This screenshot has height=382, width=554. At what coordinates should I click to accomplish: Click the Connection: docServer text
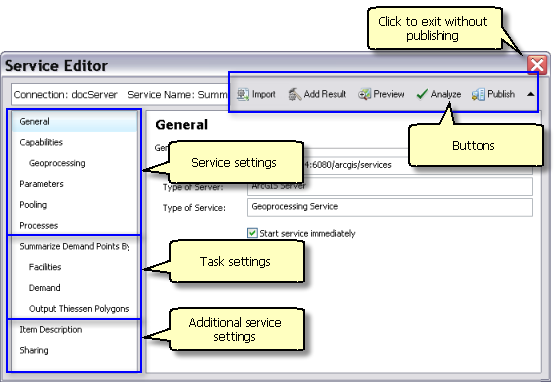[x=65, y=95]
